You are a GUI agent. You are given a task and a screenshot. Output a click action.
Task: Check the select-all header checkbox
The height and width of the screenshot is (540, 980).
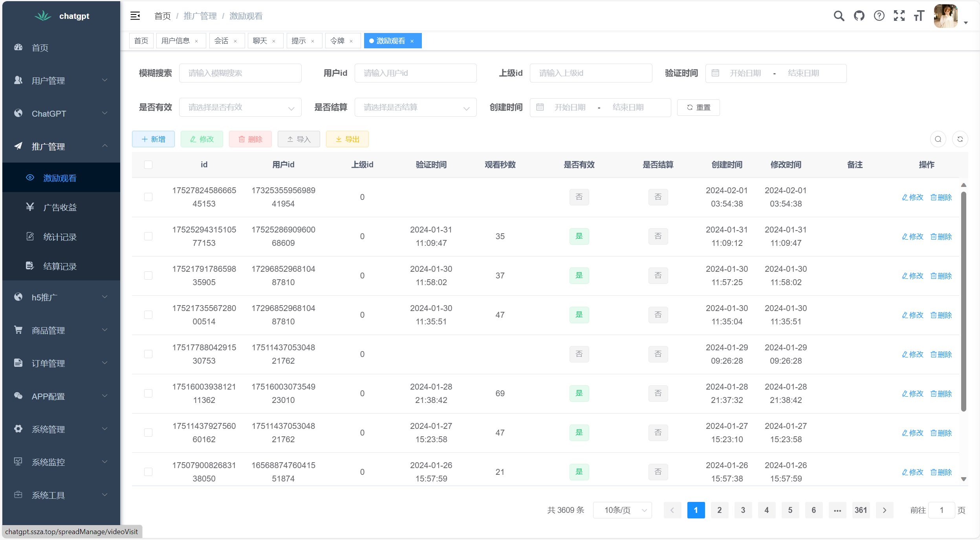click(148, 165)
